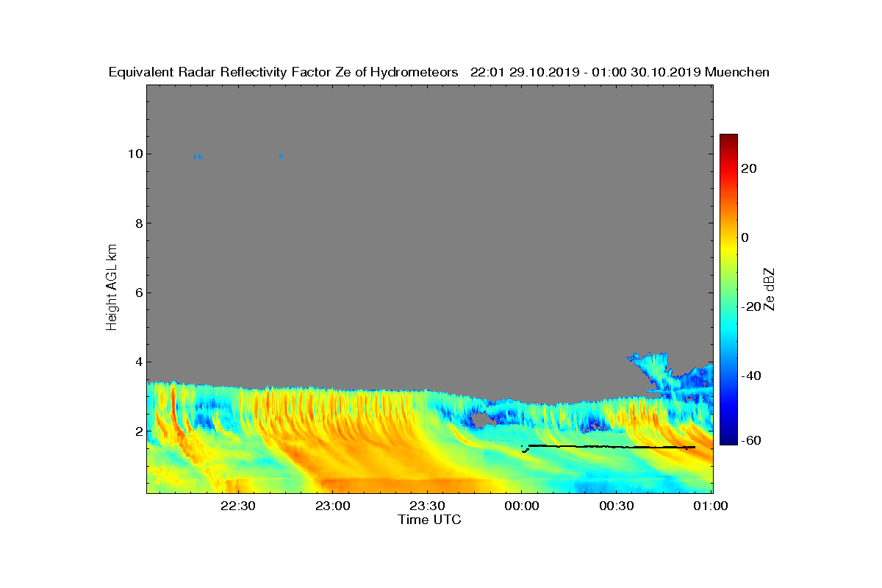The height and width of the screenshot is (588, 882).
Task: Click the 'Time UTC' axis label
Action: click(x=430, y=520)
